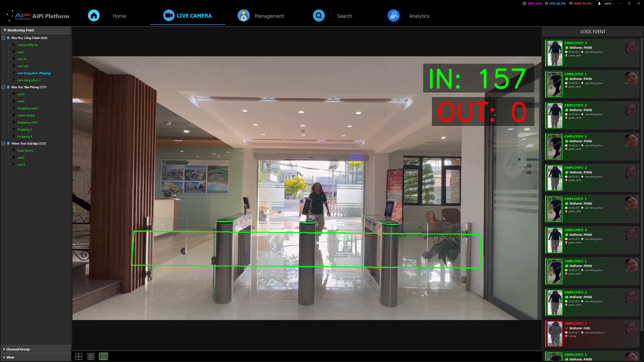The image size is (644, 362).
Task: Collapse the Video Test (Giả lập) group
Action: (x=4, y=143)
